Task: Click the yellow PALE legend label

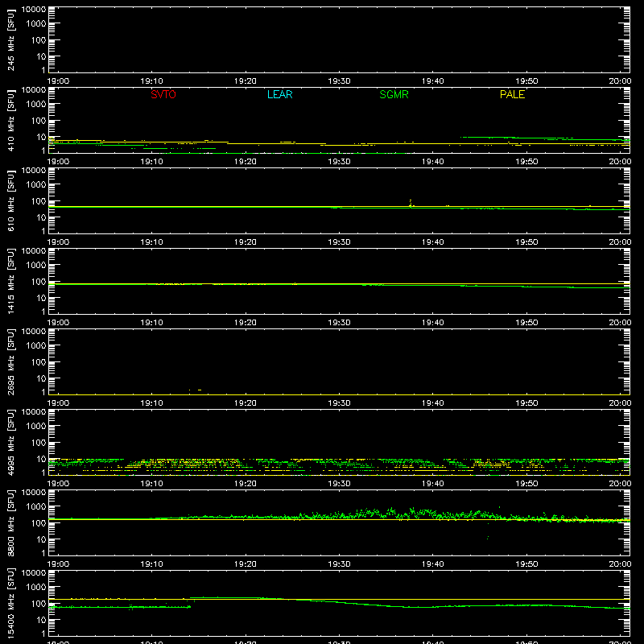Action: coord(512,94)
